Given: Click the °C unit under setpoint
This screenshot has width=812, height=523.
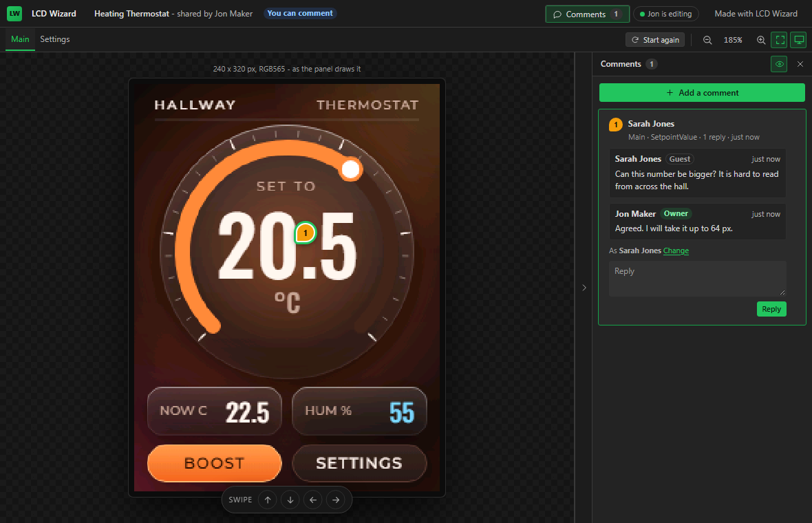Looking at the screenshot, I should coord(288,302).
